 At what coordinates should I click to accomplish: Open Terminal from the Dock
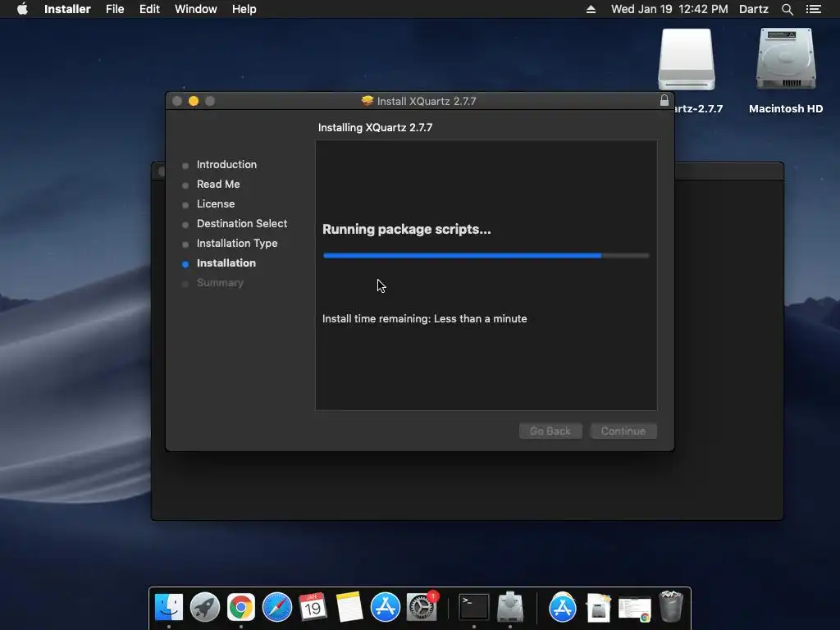pyautogui.click(x=474, y=607)
